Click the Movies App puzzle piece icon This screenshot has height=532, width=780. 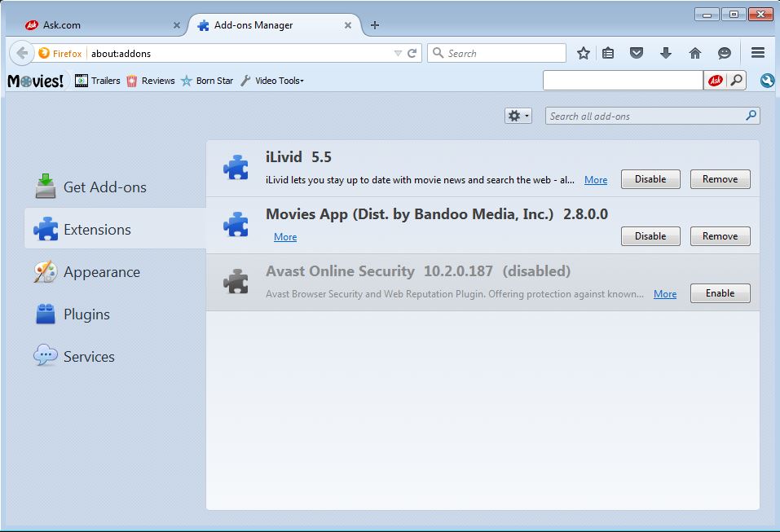236,224
